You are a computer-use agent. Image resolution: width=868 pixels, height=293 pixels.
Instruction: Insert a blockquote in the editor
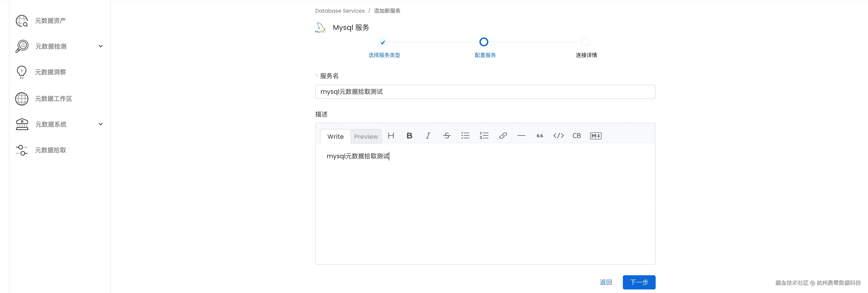click(x=540, y=136)
